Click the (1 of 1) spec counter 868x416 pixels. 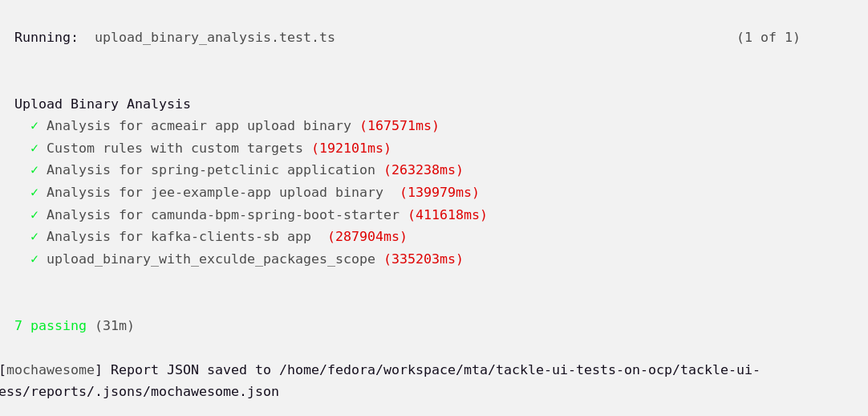[x=768, y=38]
